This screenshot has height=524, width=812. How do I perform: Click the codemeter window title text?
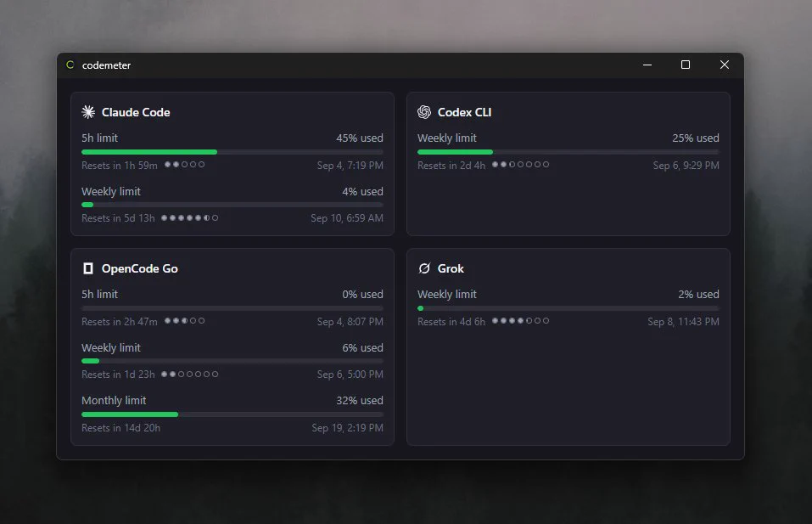pos(106,65)
